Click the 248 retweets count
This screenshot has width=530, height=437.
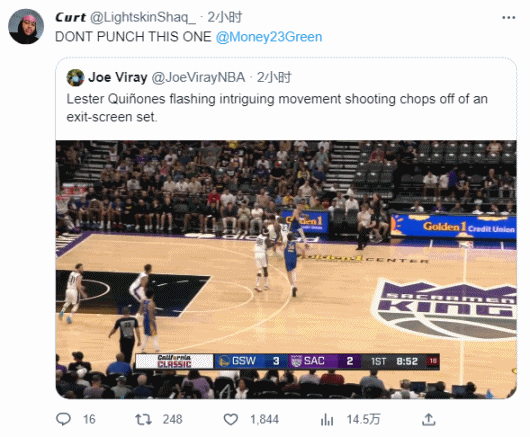[x=172, y=420]
